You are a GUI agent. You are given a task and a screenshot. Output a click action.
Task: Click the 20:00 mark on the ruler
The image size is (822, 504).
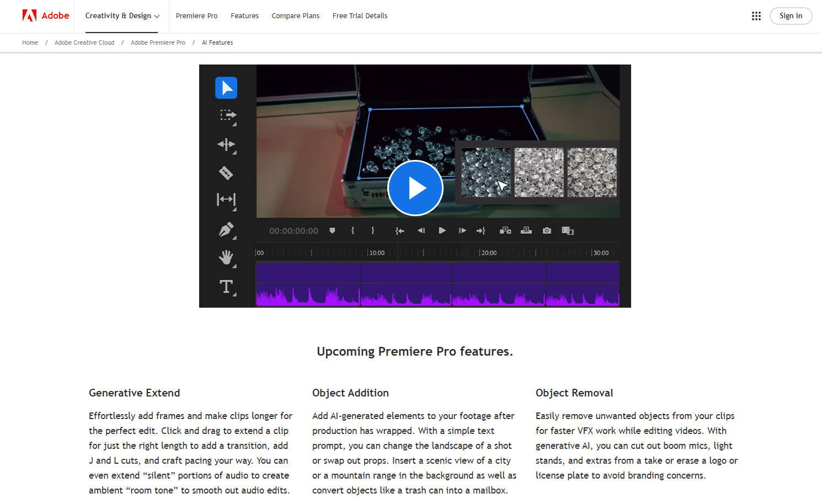(489, 253)
